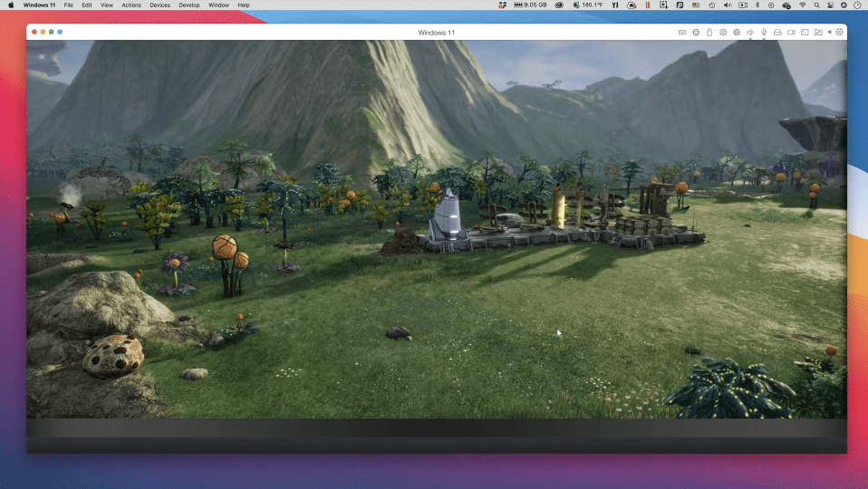The width and height of the screenshot is (868, 489).
Task: Toggle the microphone device in the VM title bar
Action: click(764, 33)
